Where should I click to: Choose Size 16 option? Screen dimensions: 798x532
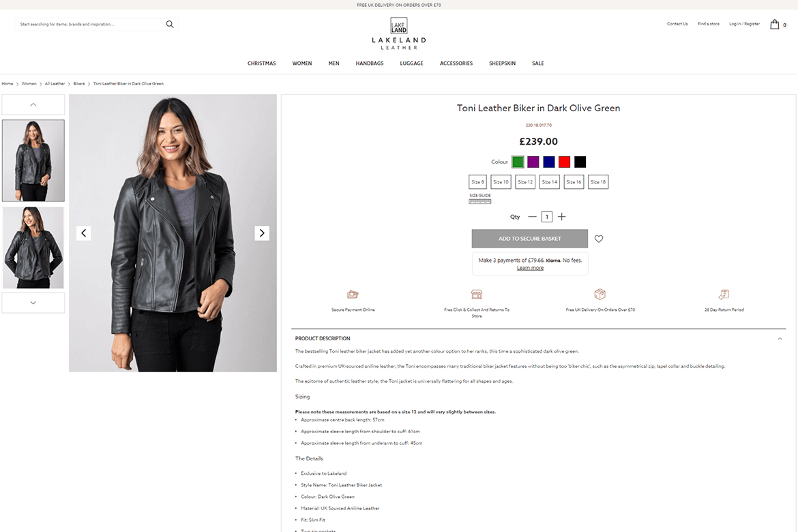[x=574, y=181]
